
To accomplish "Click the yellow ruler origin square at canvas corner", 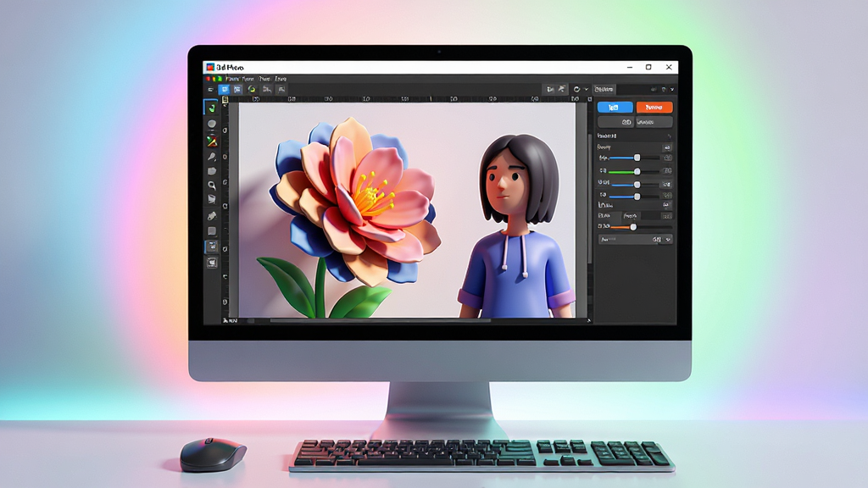I will coord(225,100).
